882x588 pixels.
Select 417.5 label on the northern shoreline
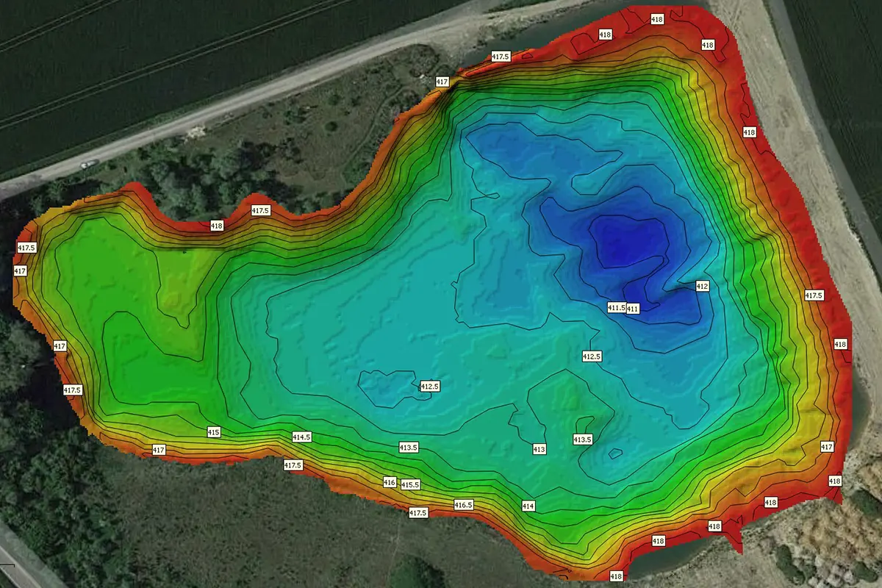click(x=501, y=57)
